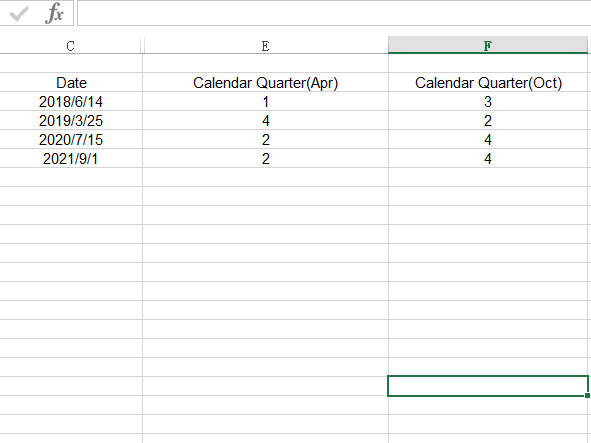
Task: Select column F header
Action: [x=488, y=45]
